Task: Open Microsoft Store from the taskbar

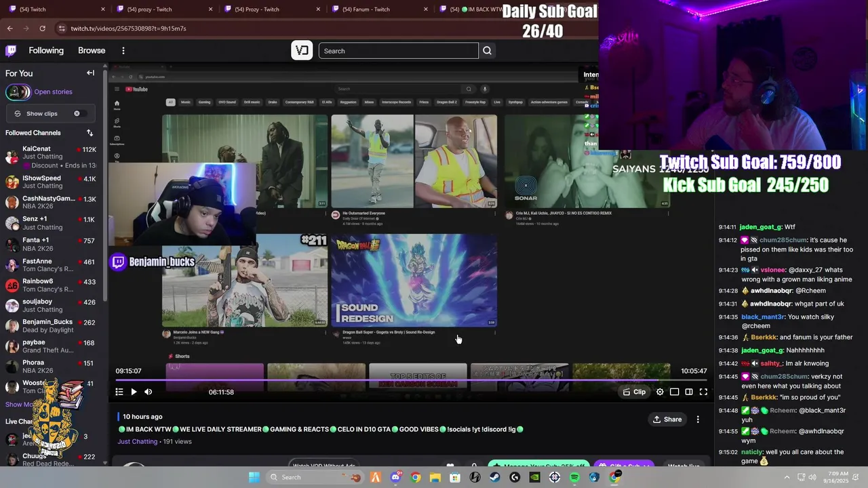Action: pos(455,477)
